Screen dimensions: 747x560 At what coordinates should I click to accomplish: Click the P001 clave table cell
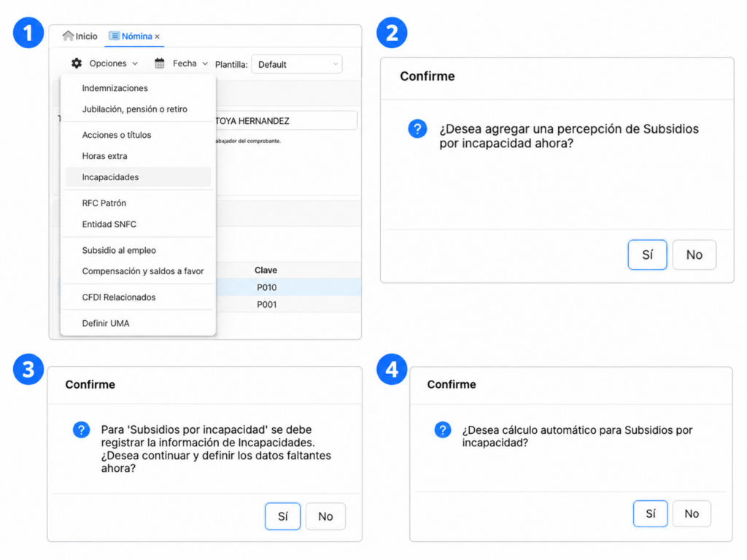point(267,304)
